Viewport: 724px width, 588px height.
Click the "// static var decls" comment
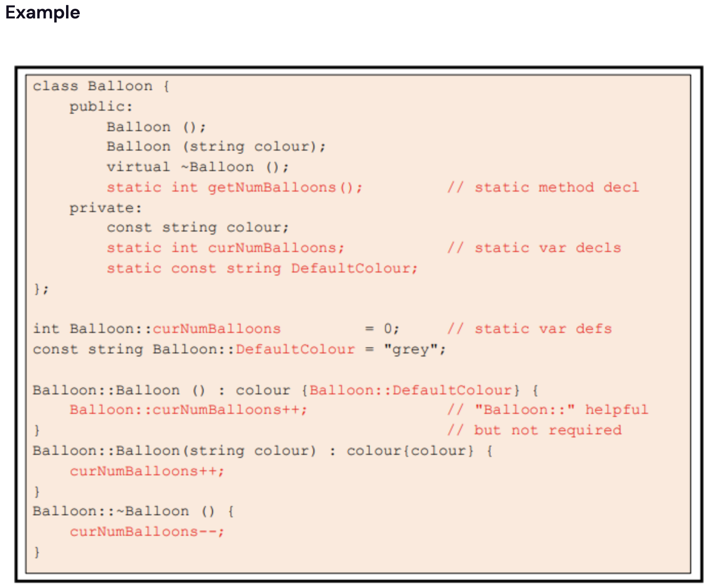pyautogui.click(x=534, y=248)
